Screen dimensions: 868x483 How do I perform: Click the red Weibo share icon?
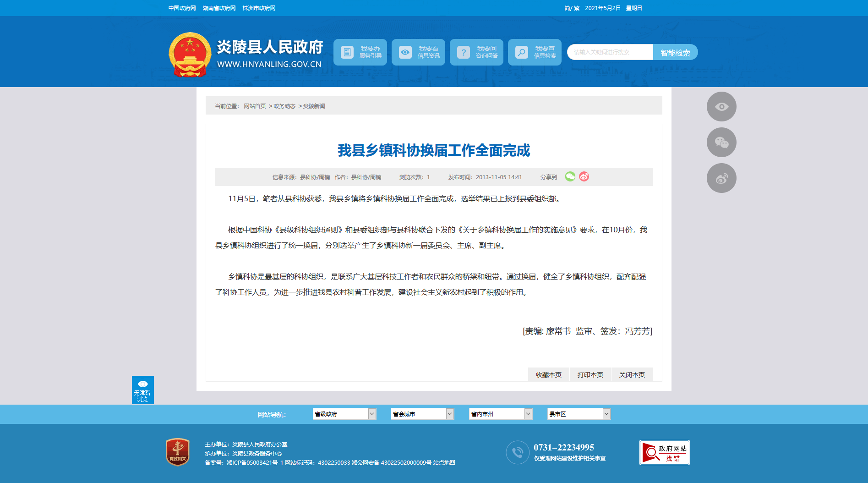point(584,177)
